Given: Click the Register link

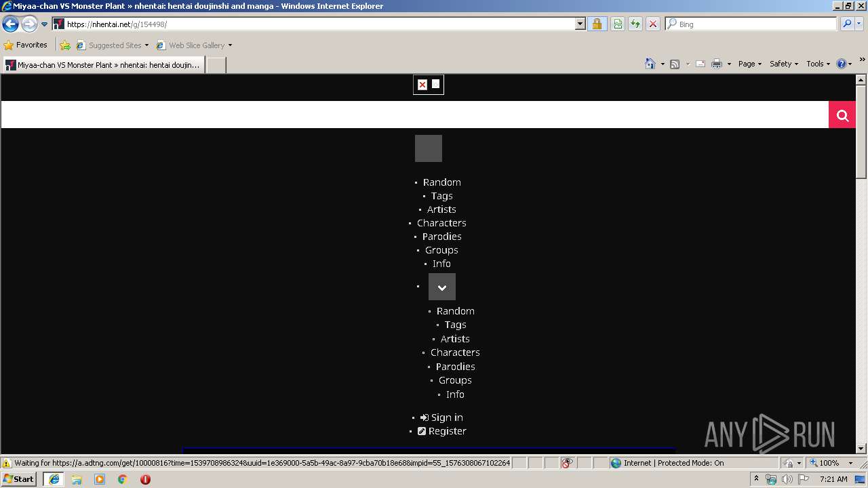Looking at the screenshot, I should point(441,431).
